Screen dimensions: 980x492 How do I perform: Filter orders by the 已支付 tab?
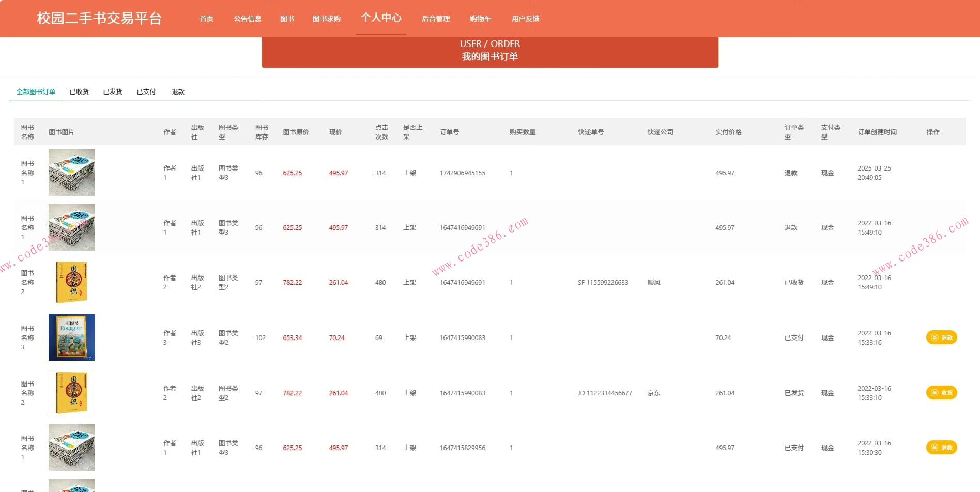point(146,91)
